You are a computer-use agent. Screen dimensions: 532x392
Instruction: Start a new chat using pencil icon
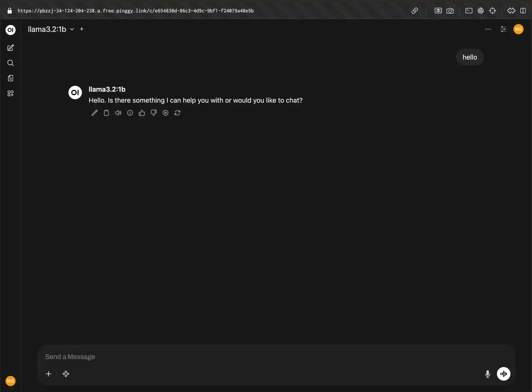[x=11, y=48]
